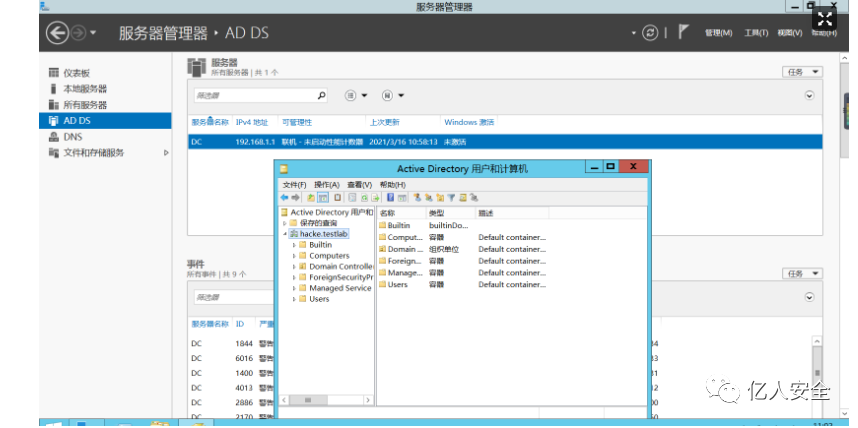Open the 管理(M) menu
The image size is (858, 428).
[x=718, y=33]
